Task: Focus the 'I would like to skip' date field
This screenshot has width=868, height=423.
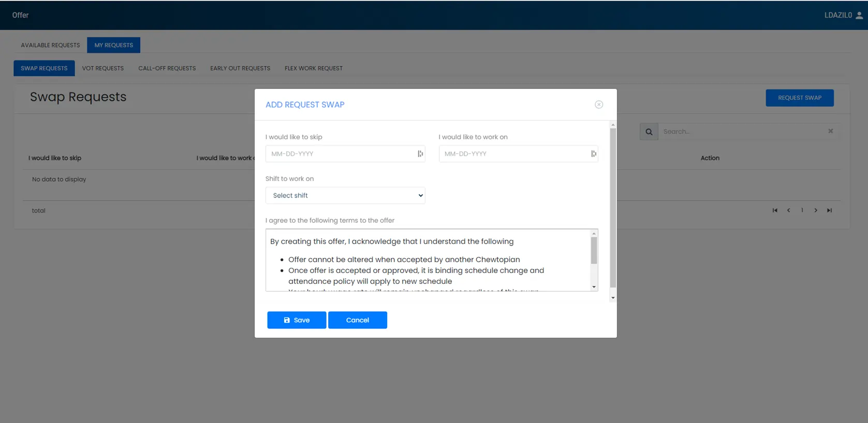Action: pyautogui.click(x=345, y=154)
